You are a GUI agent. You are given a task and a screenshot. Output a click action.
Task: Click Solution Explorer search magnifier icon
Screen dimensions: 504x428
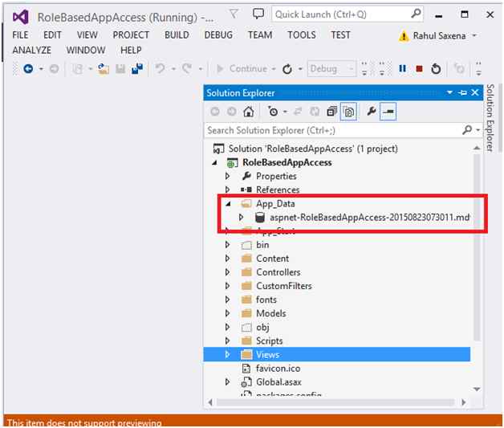(467, 130)
